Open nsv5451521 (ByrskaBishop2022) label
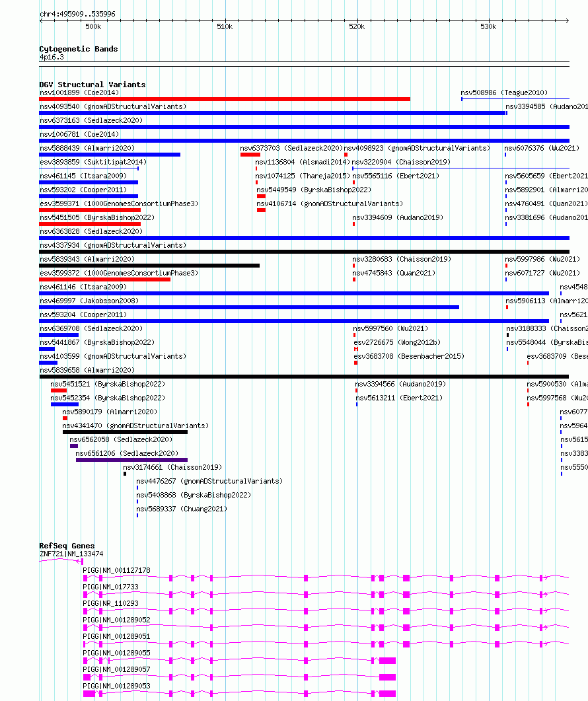 [x=108, y=384]
